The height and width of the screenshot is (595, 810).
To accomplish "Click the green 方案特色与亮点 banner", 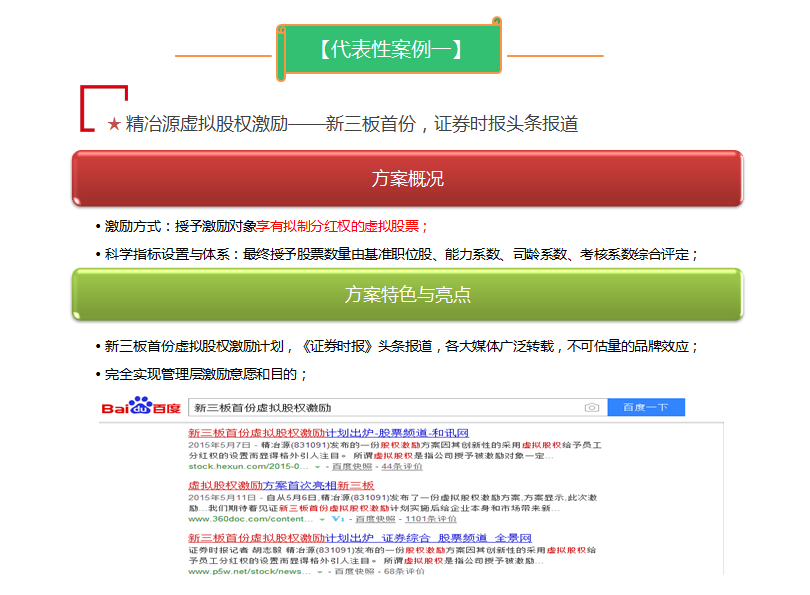I will point(408,294).
